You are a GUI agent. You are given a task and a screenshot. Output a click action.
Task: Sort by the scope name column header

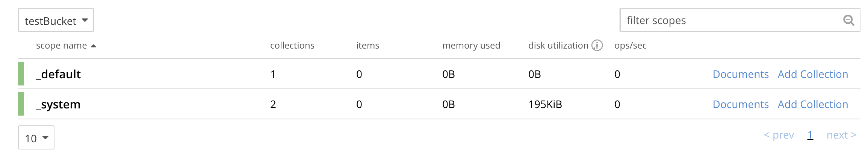click(x=61, y=46)
